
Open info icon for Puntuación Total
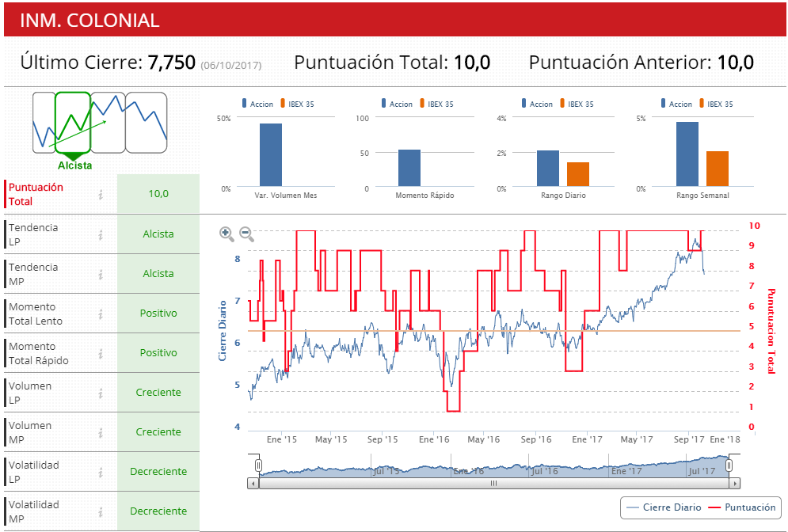click(x=101, y=195)
